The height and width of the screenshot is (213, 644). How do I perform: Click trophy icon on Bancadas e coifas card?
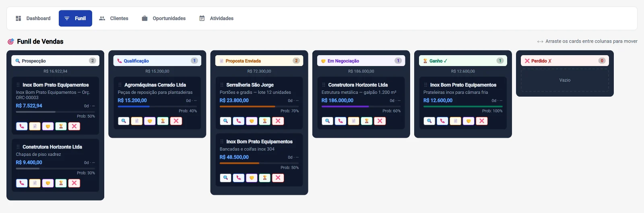click(x=264, y=178)
